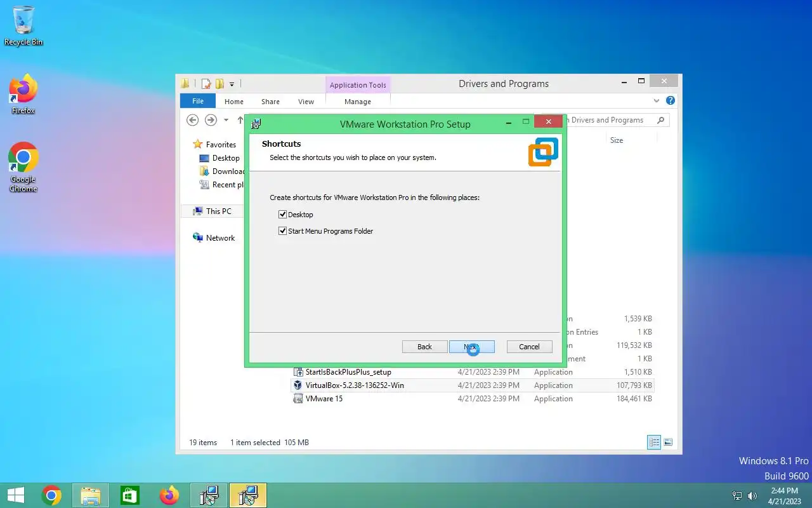The image size is (812, 508).
Task: Click the search magnifier in Explorer
Action: 661,120
